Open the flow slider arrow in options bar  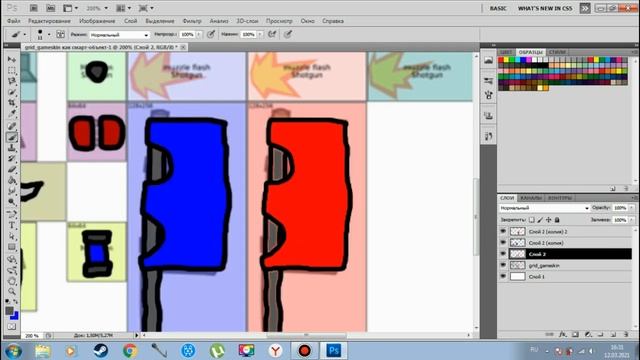260,35
